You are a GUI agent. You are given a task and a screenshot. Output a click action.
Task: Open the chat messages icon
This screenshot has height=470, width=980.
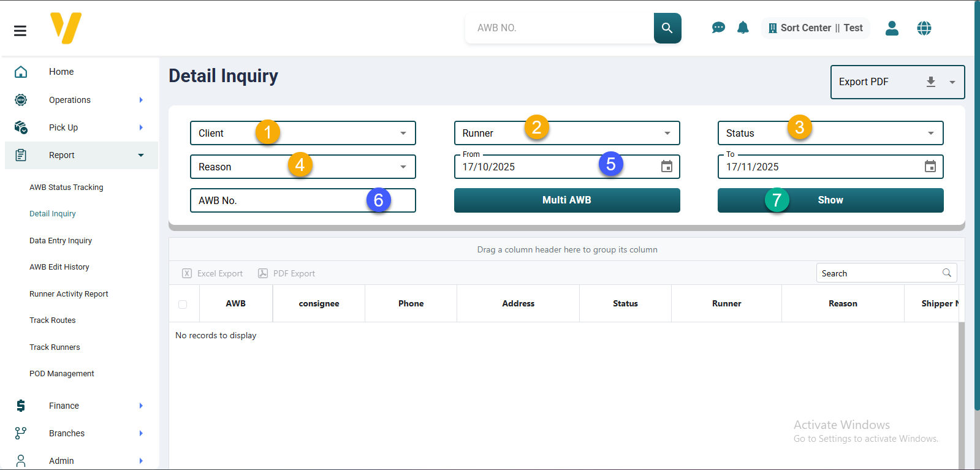[718, 28]
